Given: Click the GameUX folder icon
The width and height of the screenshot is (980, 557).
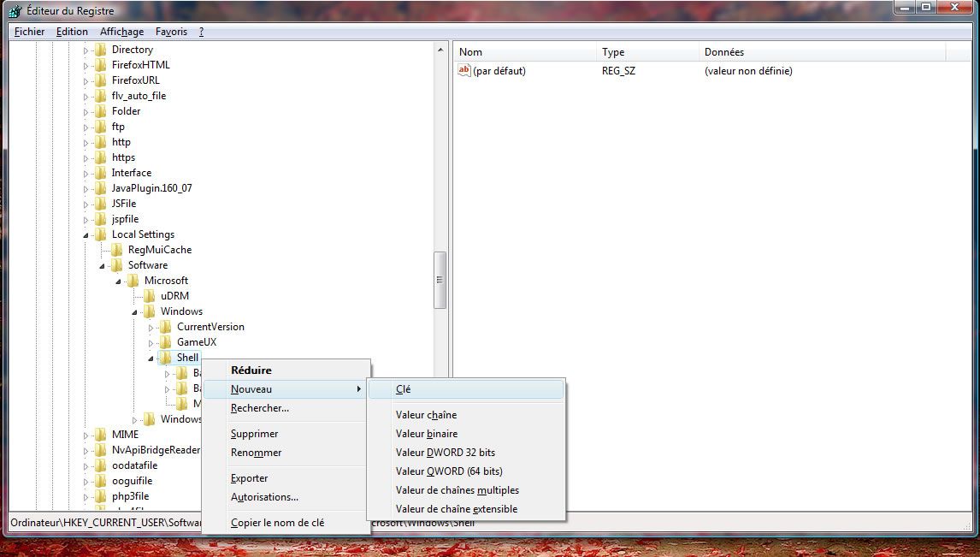Looking at the screenshot, I should 166,342.
